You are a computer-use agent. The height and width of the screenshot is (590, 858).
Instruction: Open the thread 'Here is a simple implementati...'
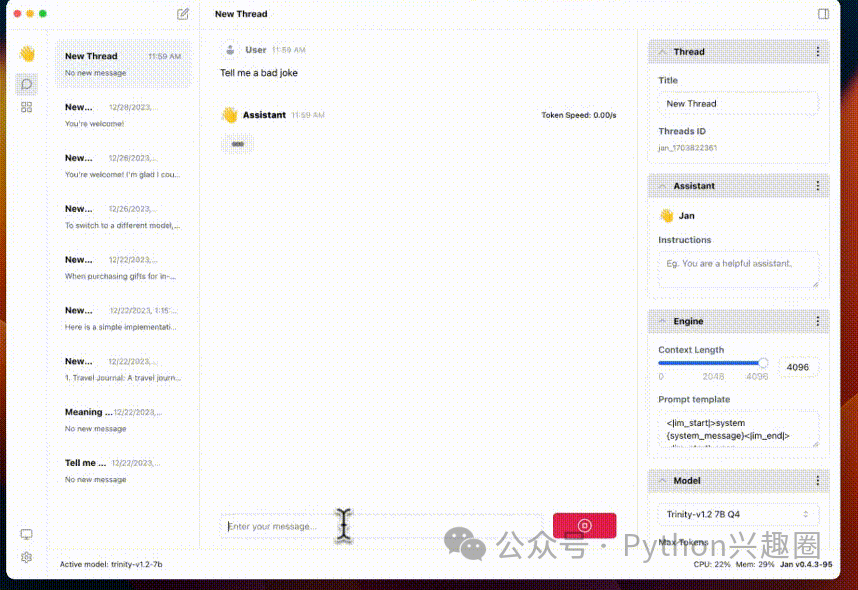click(x=123, y=318)
